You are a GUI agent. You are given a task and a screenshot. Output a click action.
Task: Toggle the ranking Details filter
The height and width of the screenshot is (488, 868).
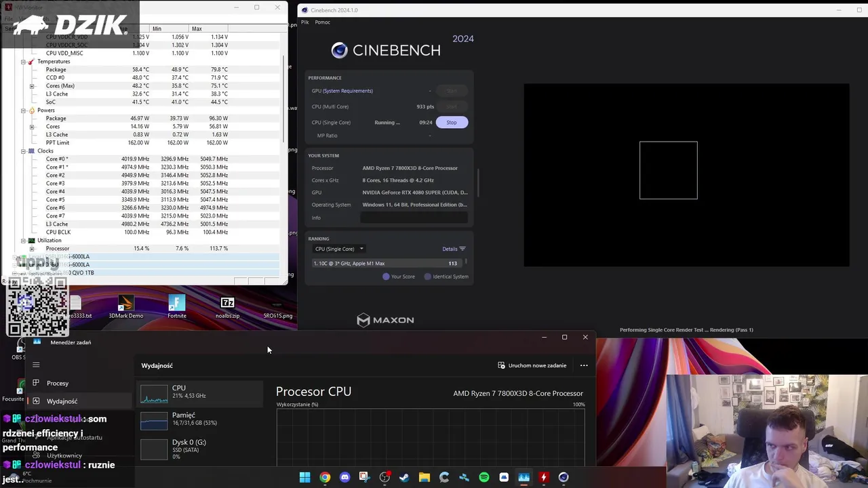click(x=454, y=249)
